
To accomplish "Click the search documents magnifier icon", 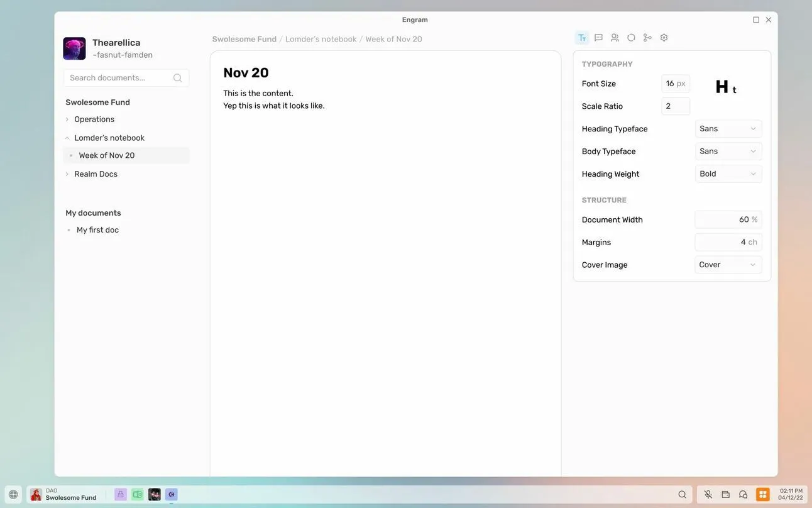I will click(177, 78).
